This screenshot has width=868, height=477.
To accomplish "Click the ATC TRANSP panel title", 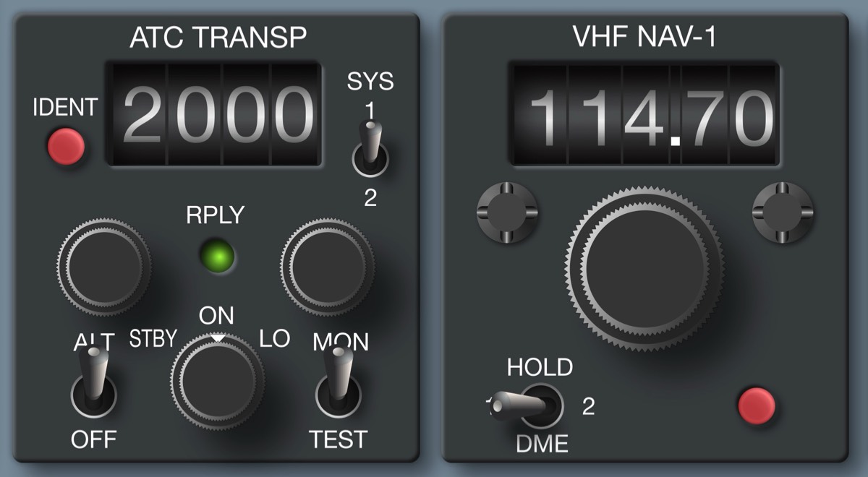I will [218, 38].
